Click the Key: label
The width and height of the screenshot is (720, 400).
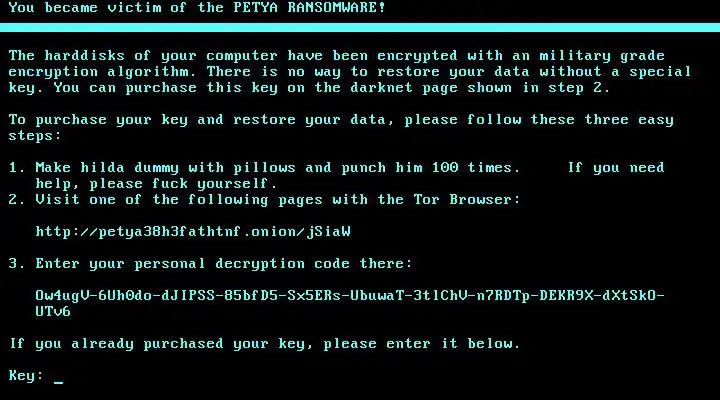26,376
